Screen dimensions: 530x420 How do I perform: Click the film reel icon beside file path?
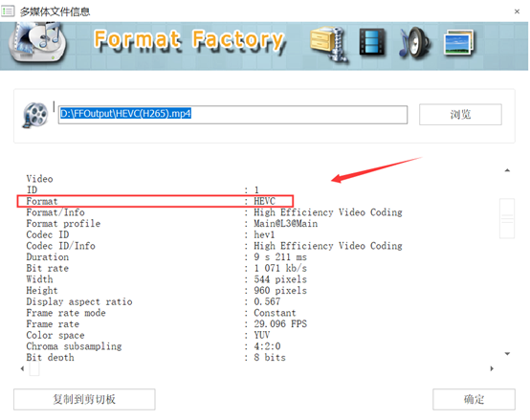35,115
